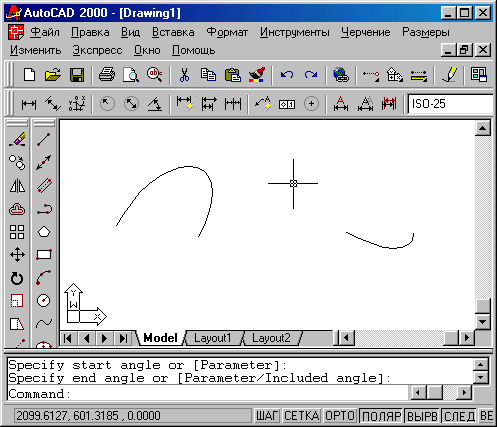Screen dimensions: 497x427
Task: Click the drawing area scroll-up arrow
Action: point(483,128)
